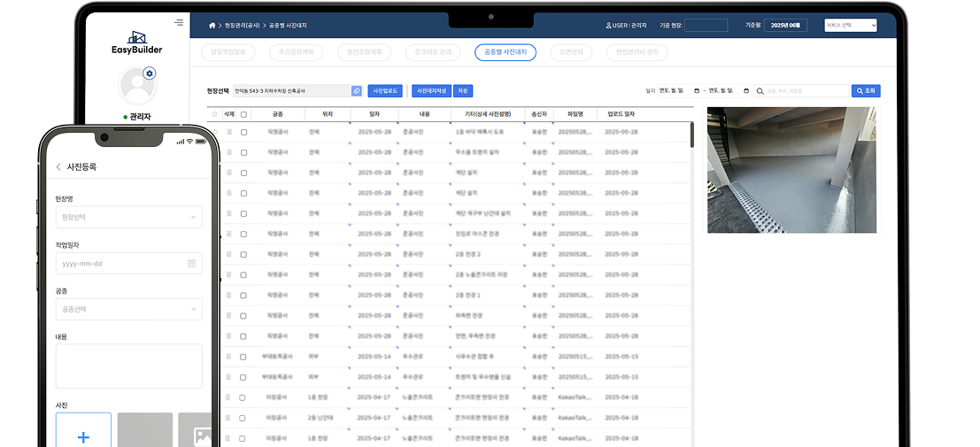Open profile settings via the gear icon
The width and height of the screenshot is (980, 447).
click(150, 73)
